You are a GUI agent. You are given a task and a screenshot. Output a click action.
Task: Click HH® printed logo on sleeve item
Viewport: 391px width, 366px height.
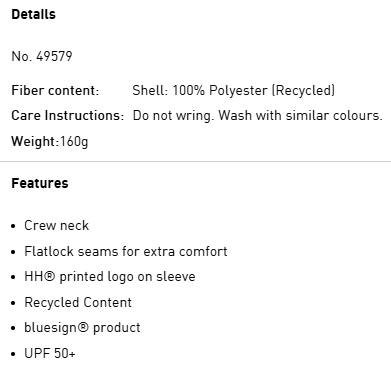point(110,277)
